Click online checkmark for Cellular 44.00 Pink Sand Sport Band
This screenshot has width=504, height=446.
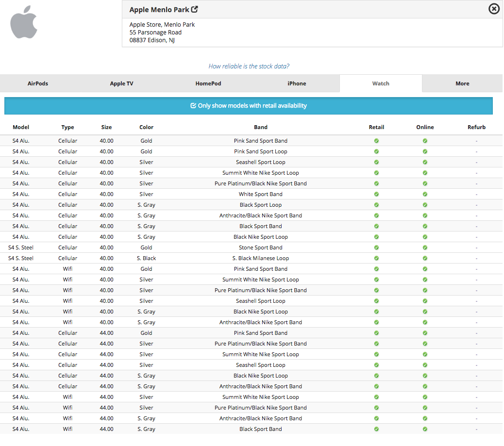pyautogui.click(x=425, y=333)
